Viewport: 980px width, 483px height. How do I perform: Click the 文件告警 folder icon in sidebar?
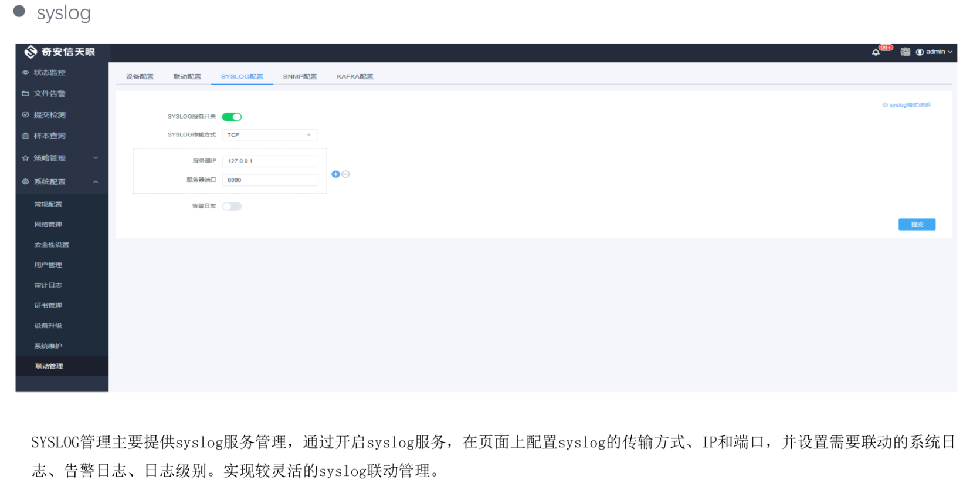pyautogui.click(x=25, y=94)
